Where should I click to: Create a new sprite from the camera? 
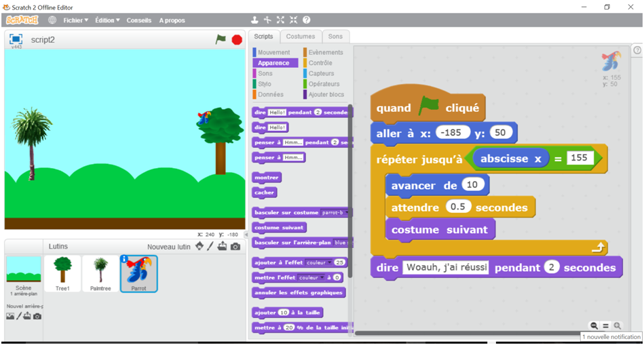pos(235,247)
